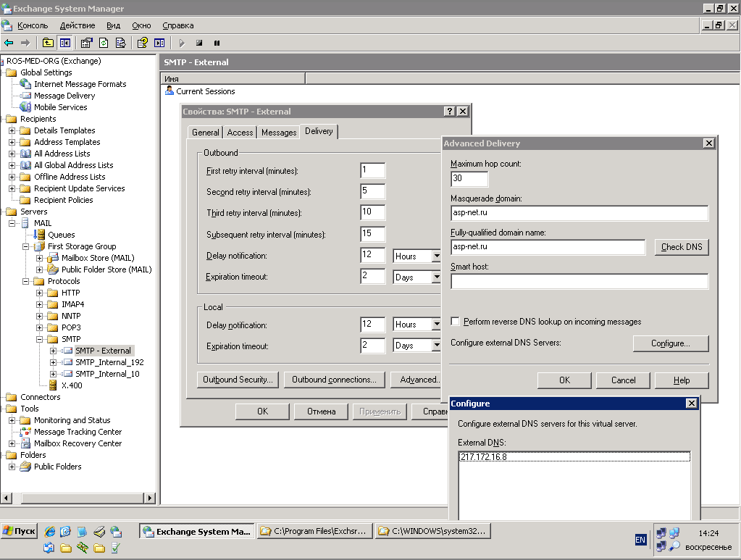Image resolution: width=741 pixels, height=560 pixels.
Task: Open the Действие menu
Action: point(78,25)
